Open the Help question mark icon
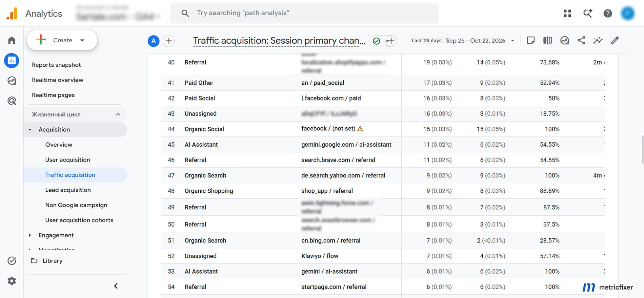This screenshot has width=644, height=298. click(x=608, y=13)
